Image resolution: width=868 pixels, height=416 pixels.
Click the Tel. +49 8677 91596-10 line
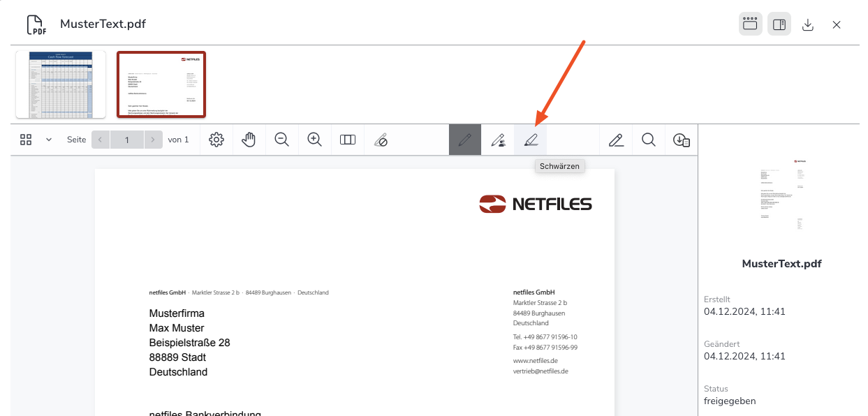tap(545, 337)
